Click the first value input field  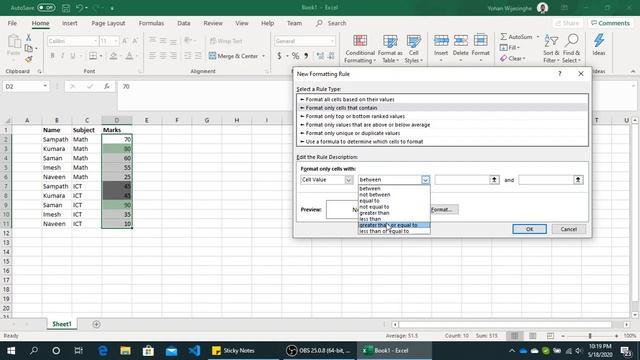(x=462, y=180)
